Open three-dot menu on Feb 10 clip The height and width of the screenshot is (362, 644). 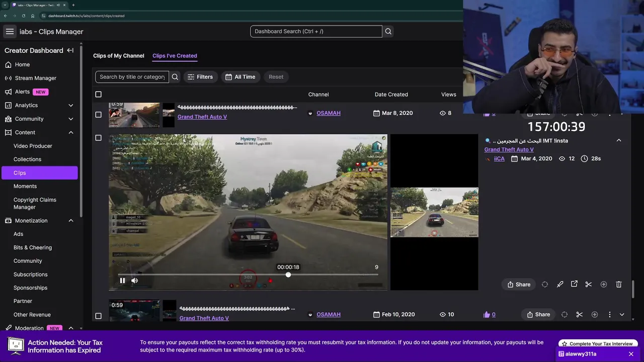pos(610,315)
